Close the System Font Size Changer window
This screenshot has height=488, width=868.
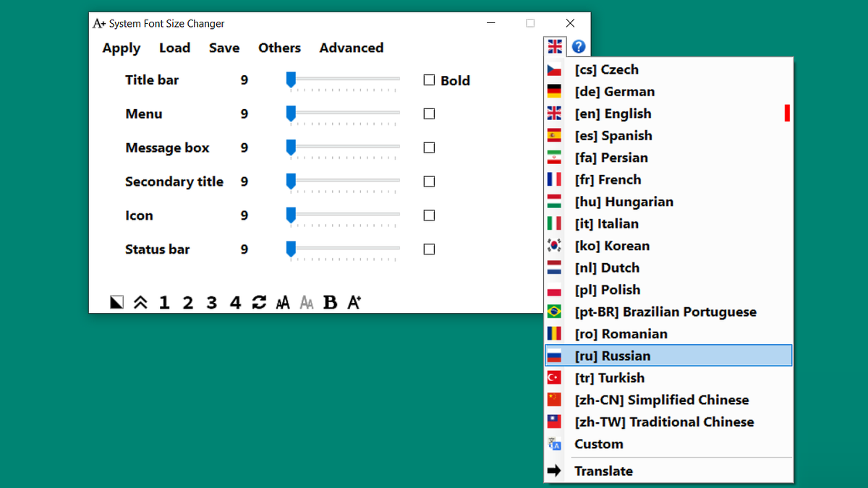(x=570, y=23)
